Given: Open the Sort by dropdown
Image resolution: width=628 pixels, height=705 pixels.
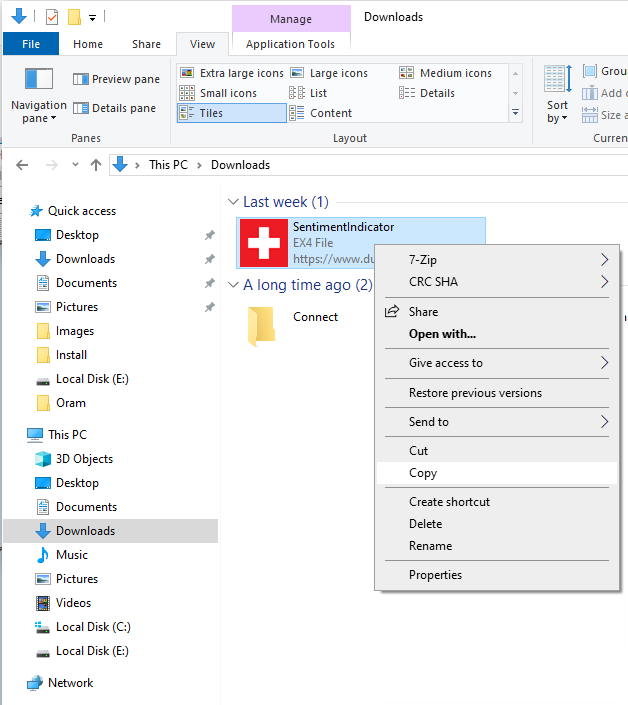Looking at the screenshot, I should [557, 94].
